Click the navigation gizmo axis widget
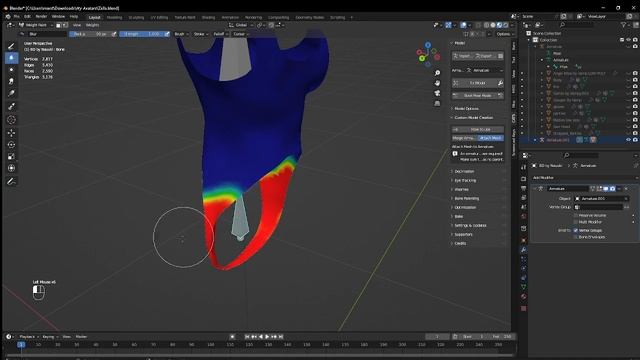640x360 pixels. [x=428, y=54]
